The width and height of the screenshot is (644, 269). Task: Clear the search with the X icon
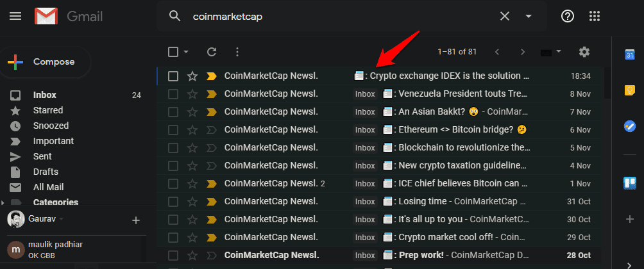tap(505, 16)
